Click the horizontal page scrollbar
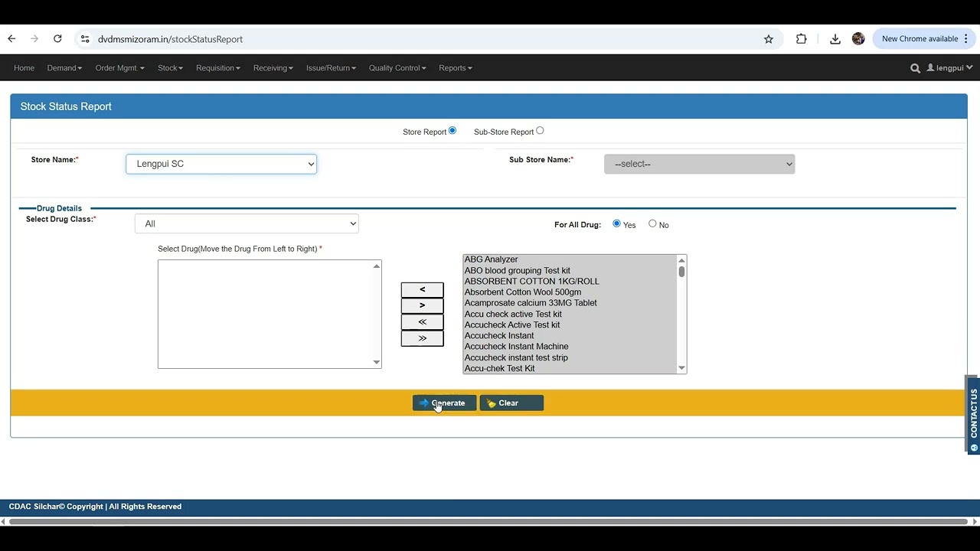This screenshot has height=551, width=980. [x=488, y=522]
